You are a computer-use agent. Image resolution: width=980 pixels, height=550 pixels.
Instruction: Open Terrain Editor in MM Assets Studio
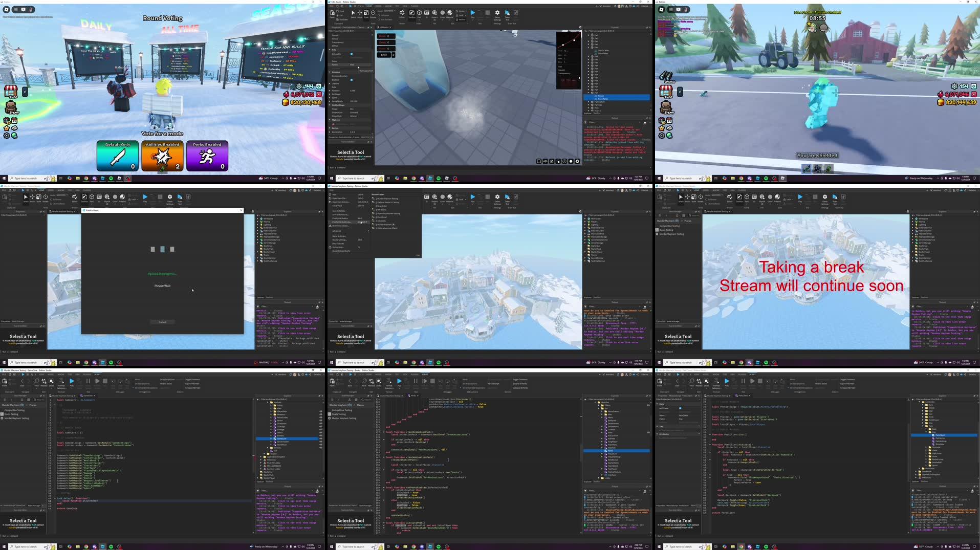(402, 14)
